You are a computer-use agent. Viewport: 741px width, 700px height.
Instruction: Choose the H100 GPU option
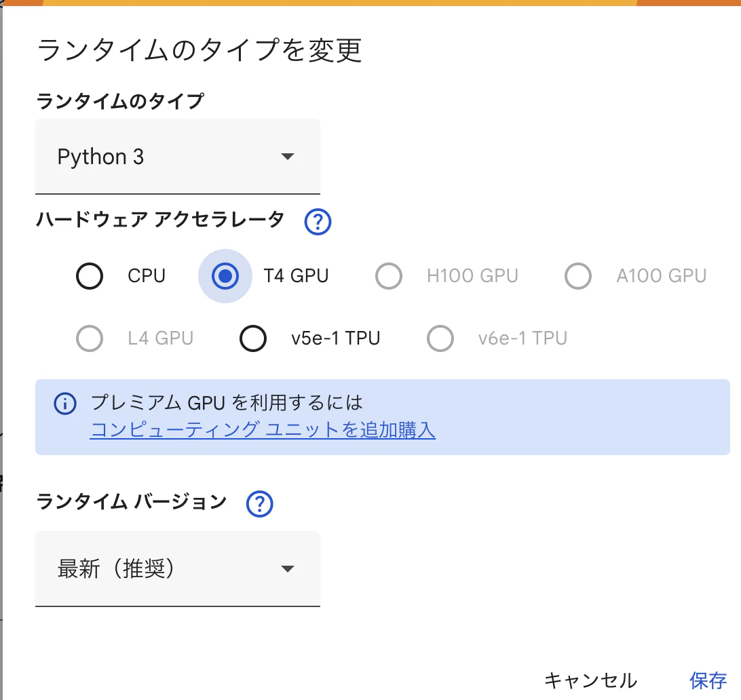click(388, 276)
